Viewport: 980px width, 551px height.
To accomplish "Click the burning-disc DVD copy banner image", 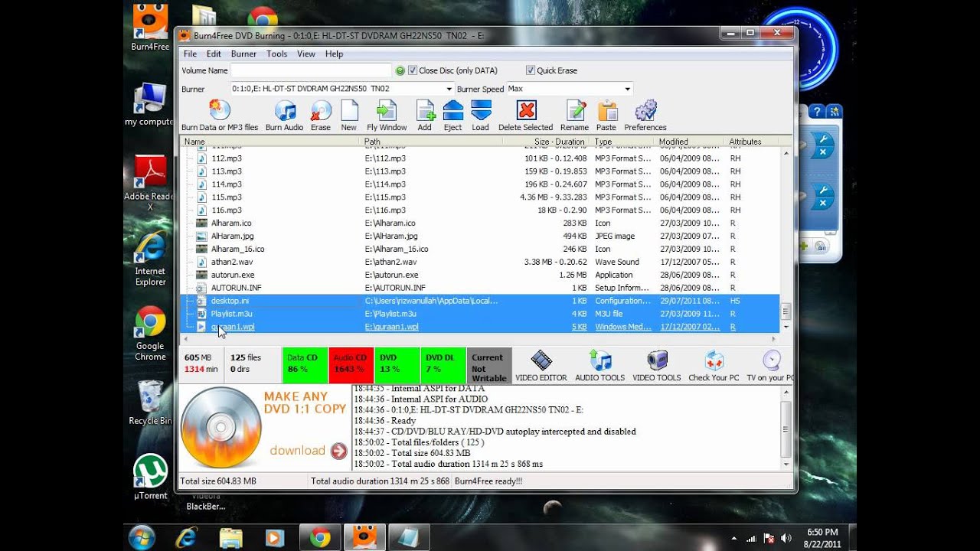I will tap(221, 428).
